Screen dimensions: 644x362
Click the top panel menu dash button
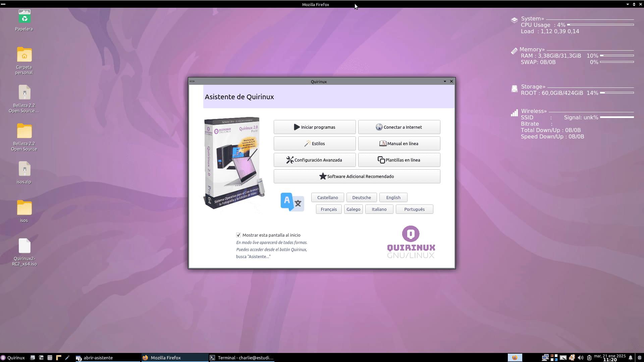point(3,4)
